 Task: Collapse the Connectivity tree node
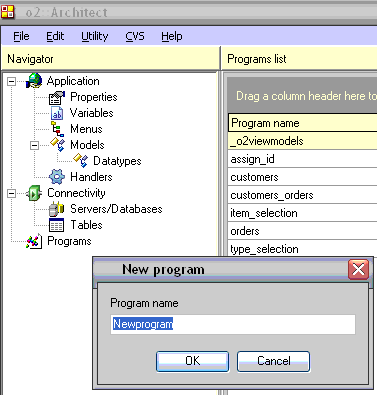point(11,193)
